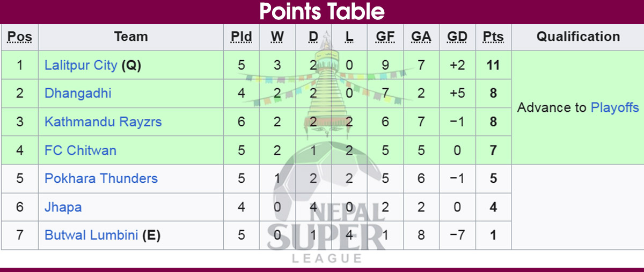This screenshot has width=644, height=272.
Task: Click the Points Table title banner
Action: [322, 11]
